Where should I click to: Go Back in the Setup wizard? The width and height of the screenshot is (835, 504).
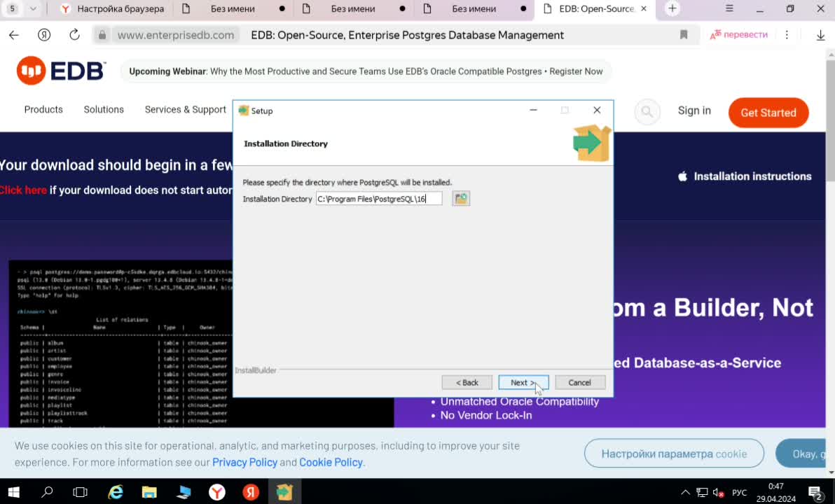pos(467,382)
